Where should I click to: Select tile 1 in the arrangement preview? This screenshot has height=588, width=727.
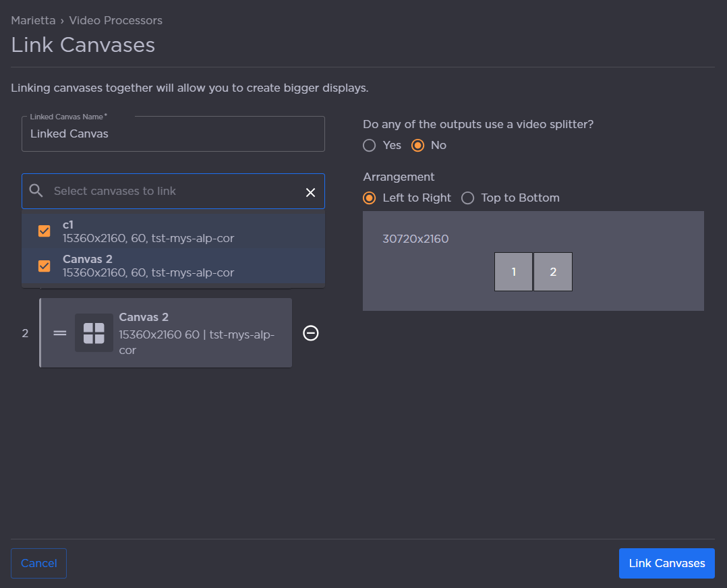tap(513, 271)
